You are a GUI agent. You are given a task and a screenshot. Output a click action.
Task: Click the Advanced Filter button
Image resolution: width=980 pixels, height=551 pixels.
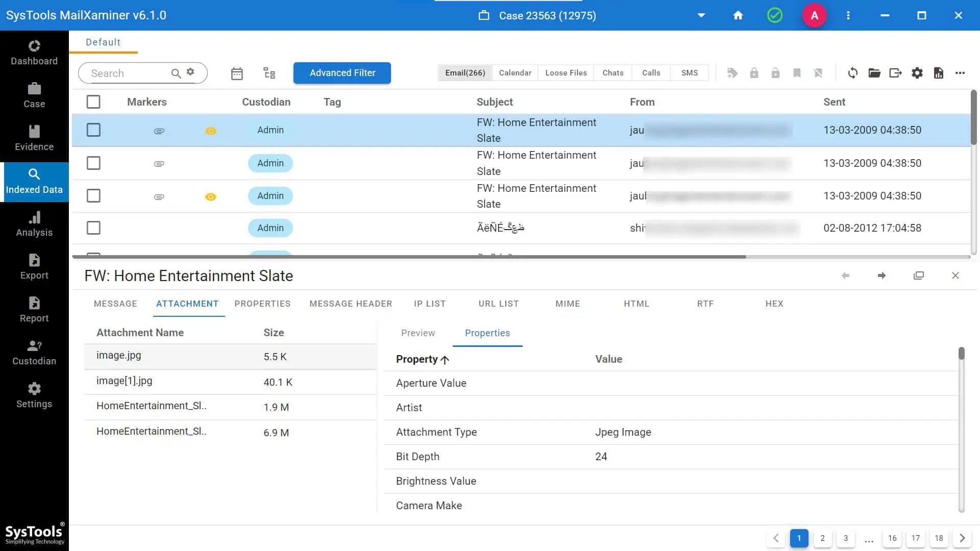[x=342, y=73]
